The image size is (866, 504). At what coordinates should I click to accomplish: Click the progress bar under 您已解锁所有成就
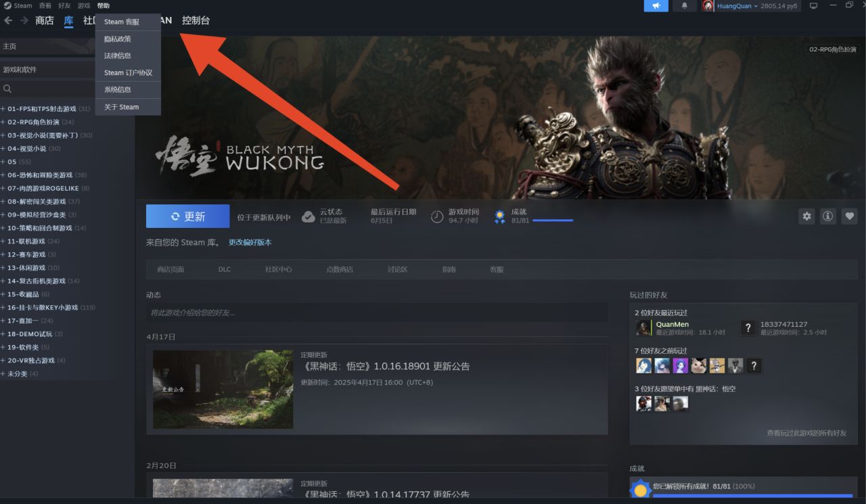tap(752, 496)
